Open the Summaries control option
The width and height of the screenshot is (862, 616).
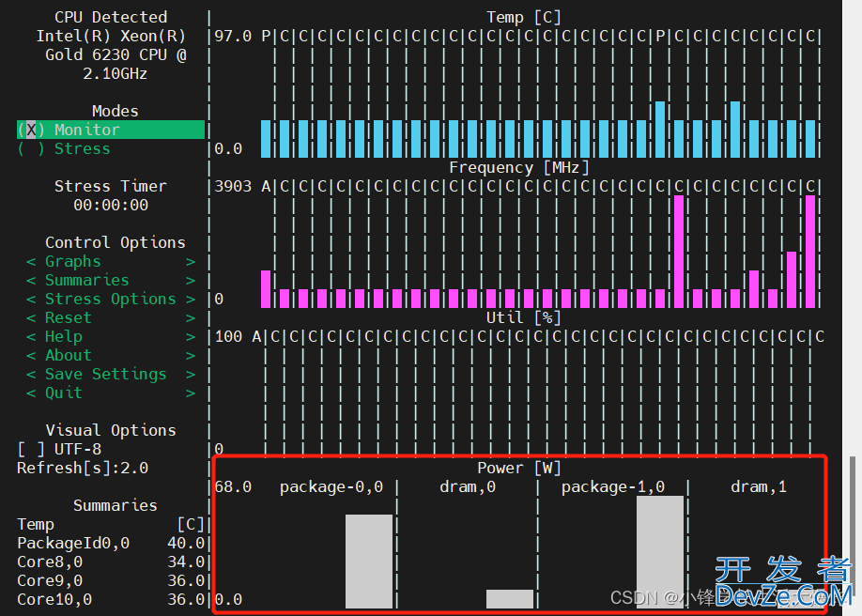111,280
